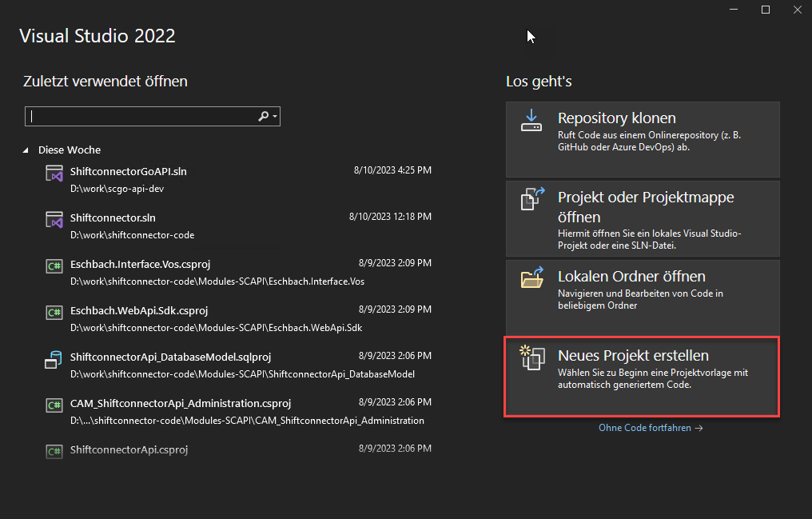Viewport: 812px width, 519px height.
Task: Click the open project or solution icon
Action: click(x=532, y=199)
